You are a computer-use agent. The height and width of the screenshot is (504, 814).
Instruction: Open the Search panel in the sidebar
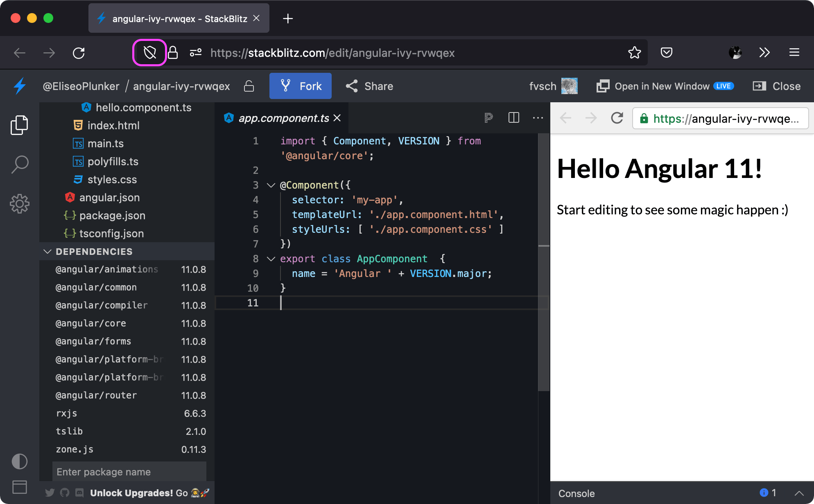[x=19, y=164]
